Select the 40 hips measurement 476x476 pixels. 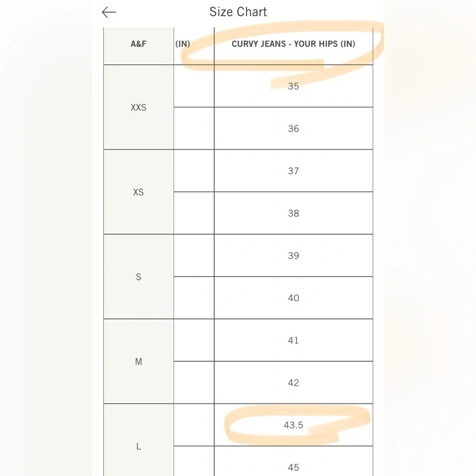[293, 298]
